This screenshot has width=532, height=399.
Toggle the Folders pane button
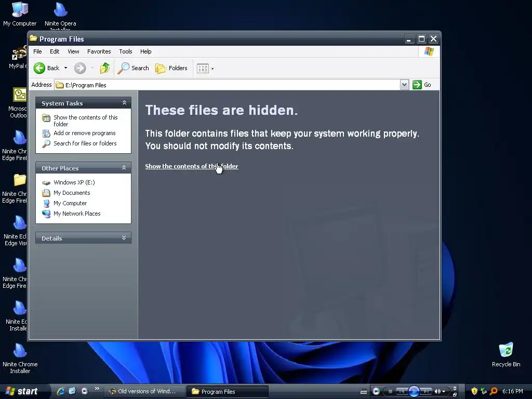(171, 68)
